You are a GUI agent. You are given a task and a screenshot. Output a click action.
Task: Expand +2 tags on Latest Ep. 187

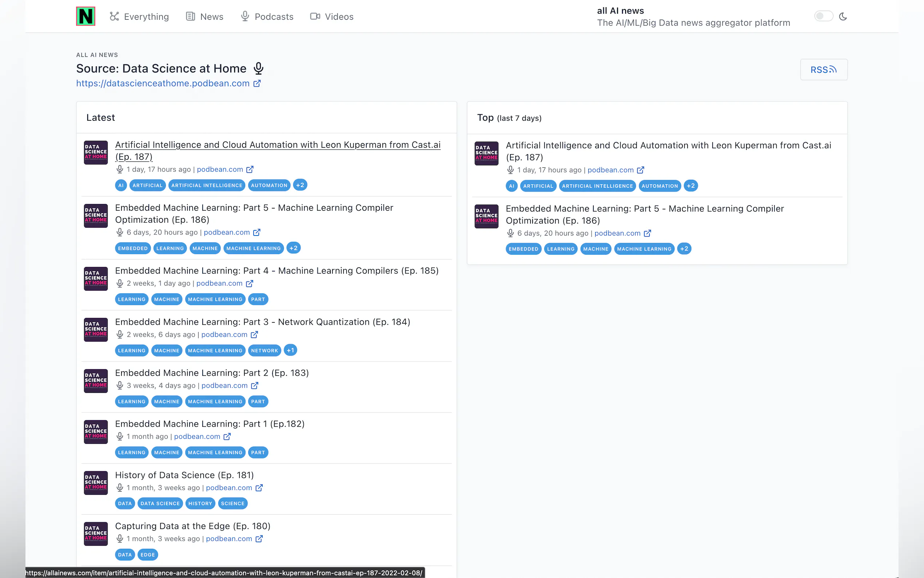point(300,185)
